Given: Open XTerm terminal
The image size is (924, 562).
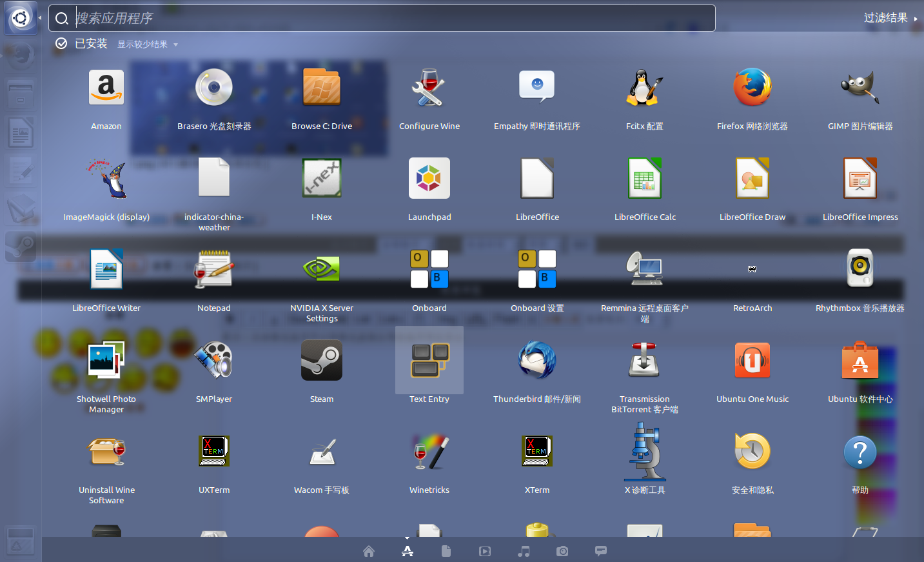Looking at the screenshot, I should 537,452.
